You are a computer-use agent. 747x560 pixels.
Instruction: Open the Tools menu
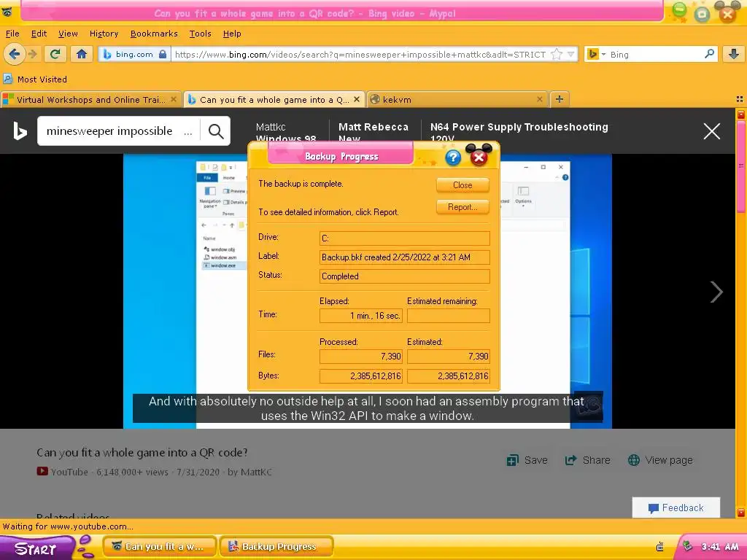click(200, 34)
